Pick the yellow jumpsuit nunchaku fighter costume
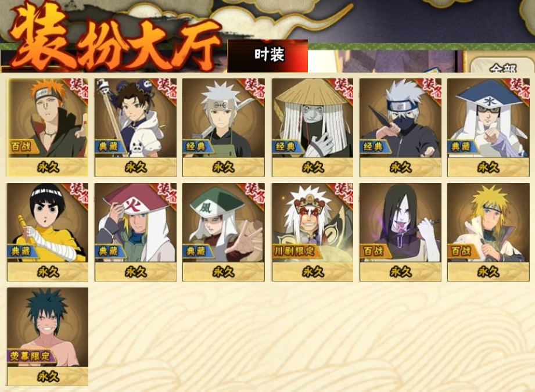The height and width of the screenshot is (392, 535). tap(48, 232)
